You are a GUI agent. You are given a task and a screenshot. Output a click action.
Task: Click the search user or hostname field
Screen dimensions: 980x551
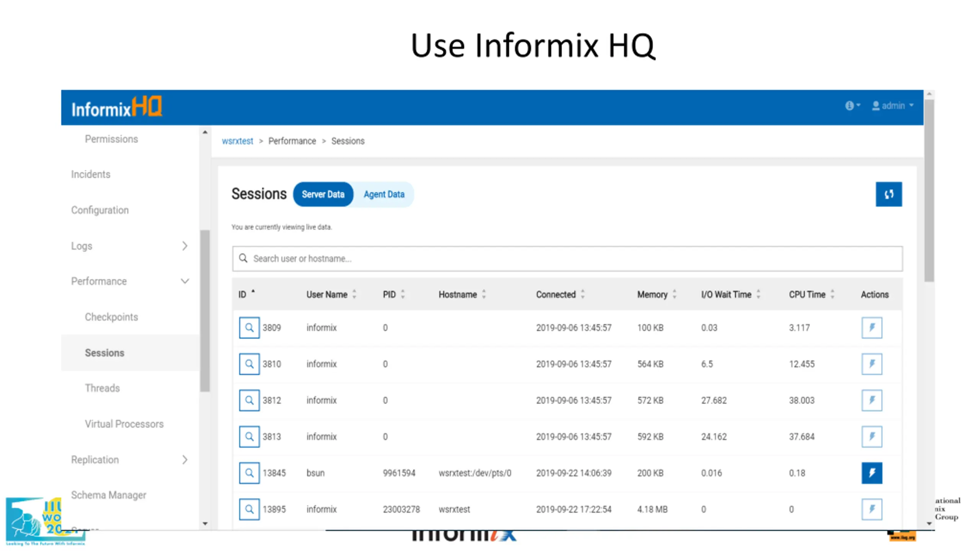click(567, 259)
